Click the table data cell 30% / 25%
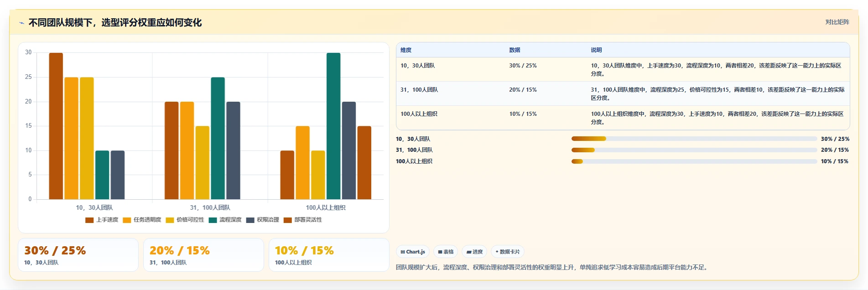This screenshot has width=868, height=290. pos(523,66)
